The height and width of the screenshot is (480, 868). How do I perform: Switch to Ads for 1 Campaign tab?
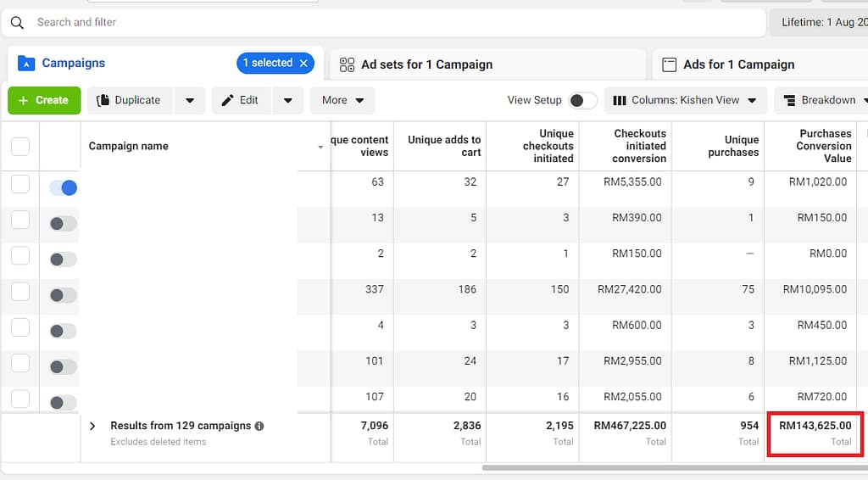(x=738, y=64)
